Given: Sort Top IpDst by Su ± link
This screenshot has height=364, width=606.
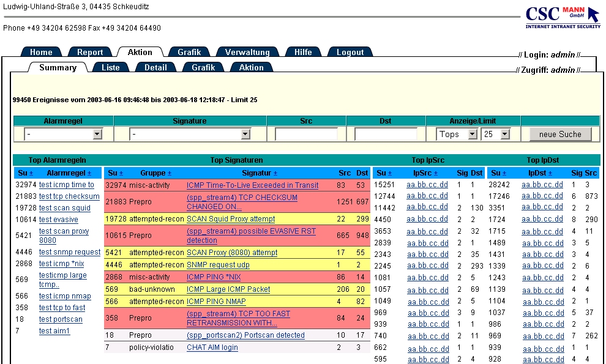Looking at the screenshot, I should [x=504, y=174].
